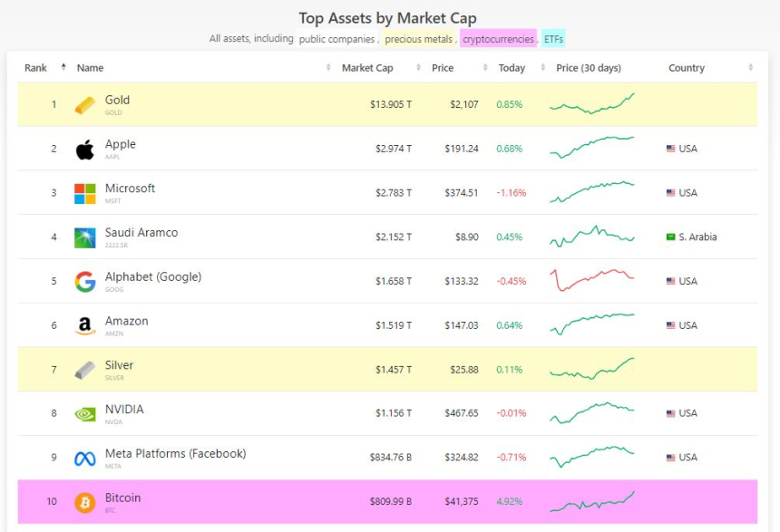Toggle the precious metals filter tag
This screenshot has width=780, height=532.
418,39
